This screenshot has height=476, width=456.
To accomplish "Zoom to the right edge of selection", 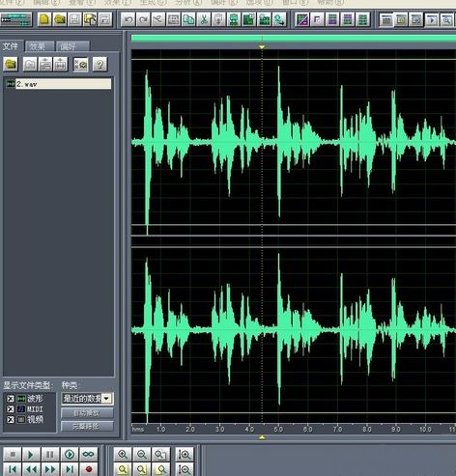I will [x=160, y=469].
